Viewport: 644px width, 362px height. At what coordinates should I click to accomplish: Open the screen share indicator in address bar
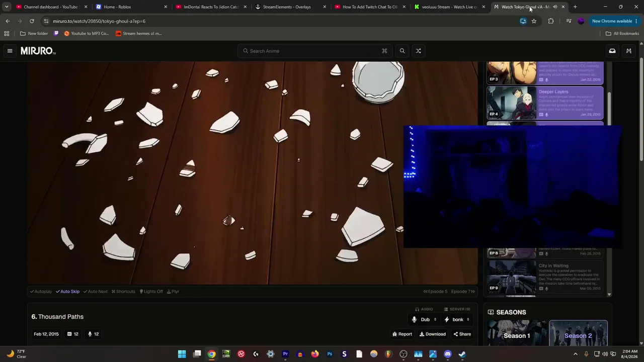523,21
